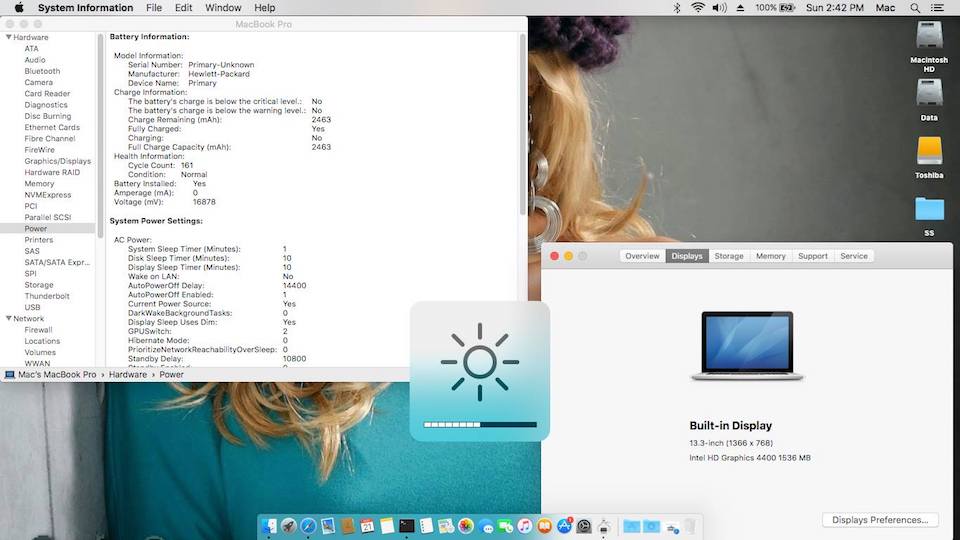The width and height of the screenshot is (960, 540).
Task: Switch to the Storage tab
Action: tap(729, 256)
